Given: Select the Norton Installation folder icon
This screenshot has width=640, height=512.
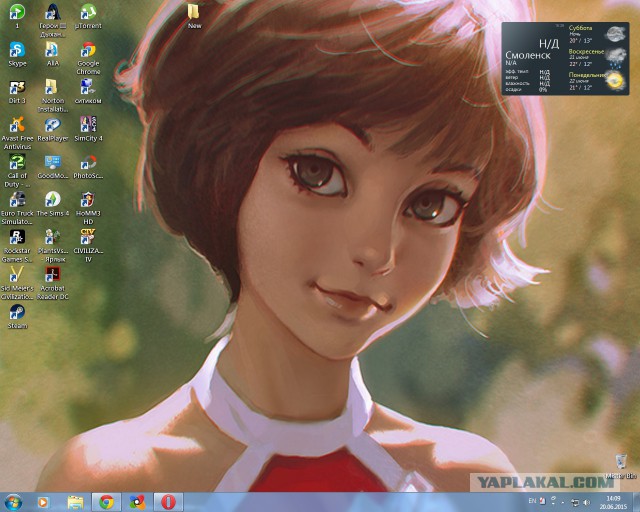Looking at the screenshot, I should pos(53,96).
